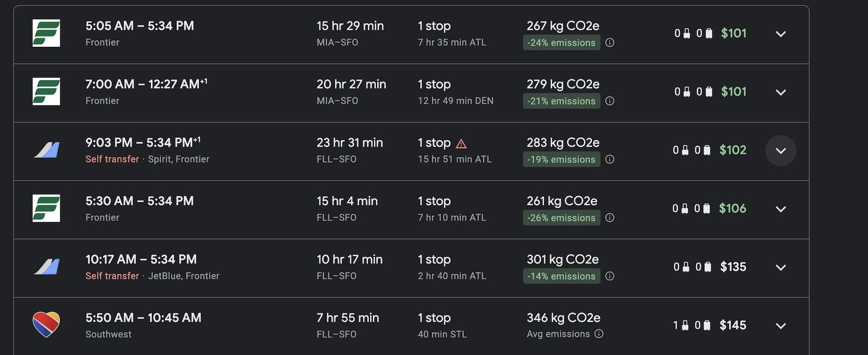Screen dimensions: 868x355
Task: Click the $101 price on the 7:00 AM flight
Action: tap(733, 92)
